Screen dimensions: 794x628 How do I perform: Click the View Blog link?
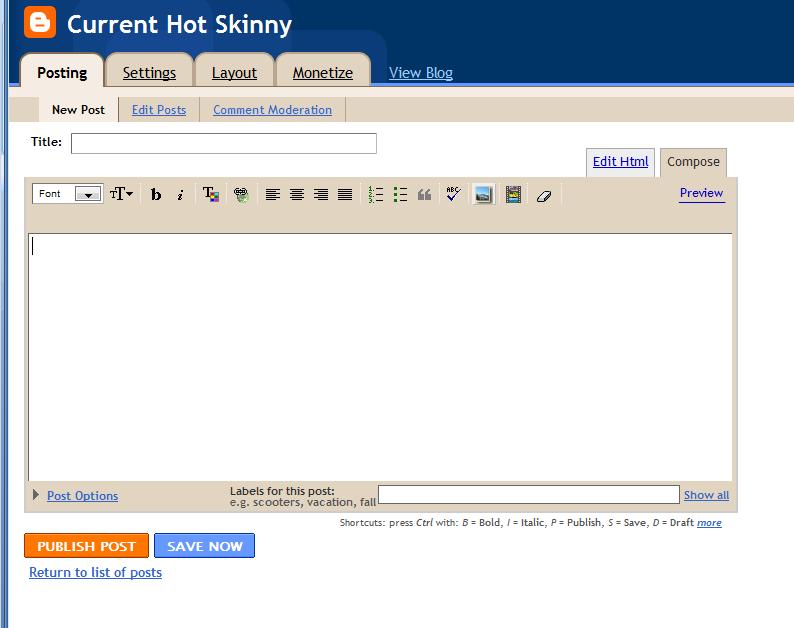pyautogui.click(x=421, y=73)
